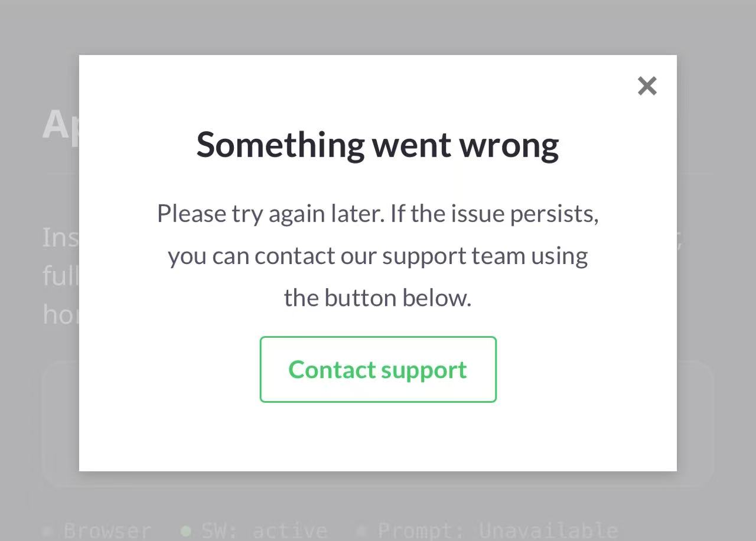
Task: Select the "Prompt: Unavailable" status text
Action: click(497, 531)
